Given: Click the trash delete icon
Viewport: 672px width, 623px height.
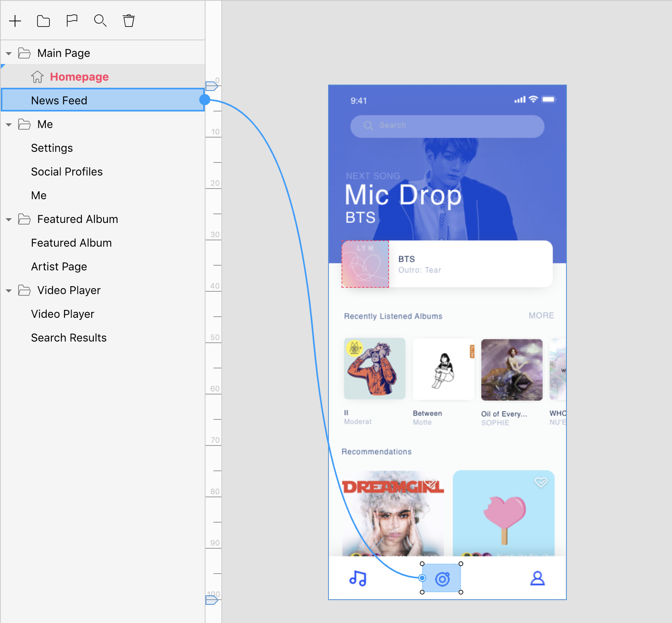Looking at the screenshot, I should (129, 21).
